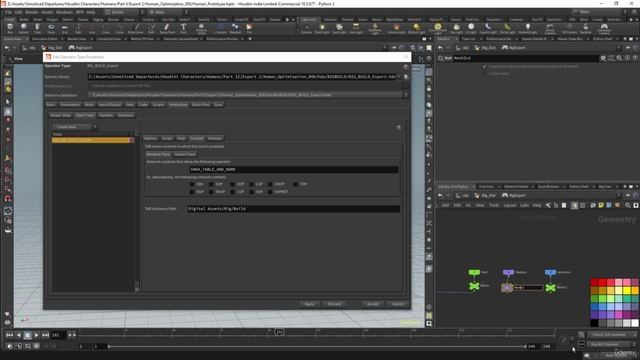This screenshot has width=640, height=360.
Task: Open Layout menu in network editor
Action: pyautogui.click(x=510, y=205)
